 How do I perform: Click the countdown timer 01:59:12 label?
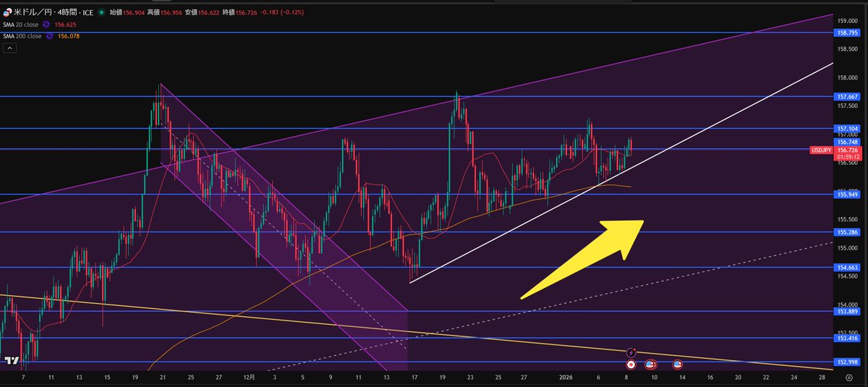(x=848, y=156)
